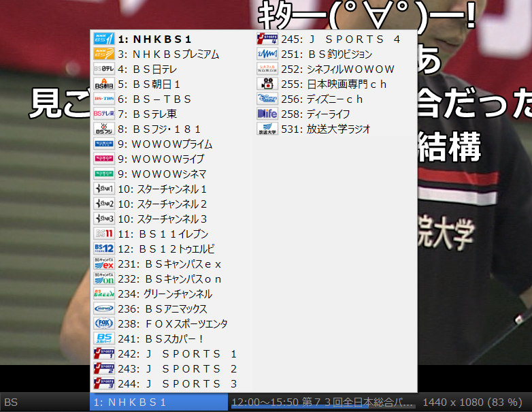Click the green WOWOWシネマ logo icon
532x412 pixels.
104,174
